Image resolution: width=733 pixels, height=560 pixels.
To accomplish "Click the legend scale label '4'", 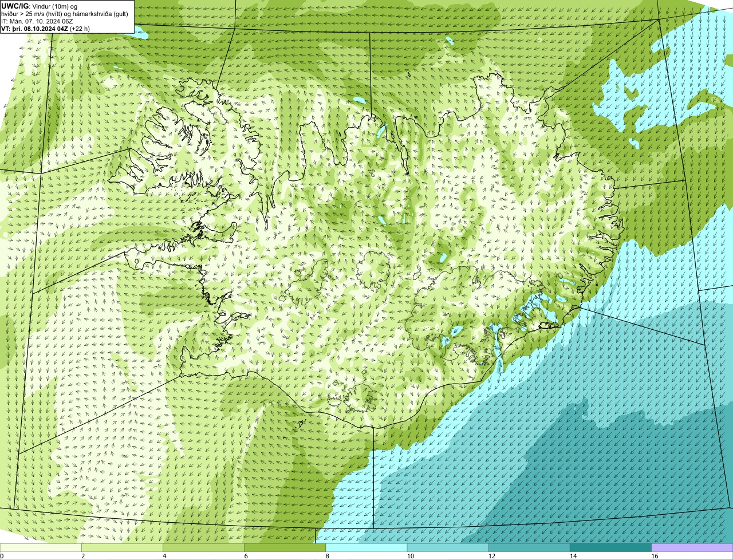I will [x=164, y=556].
